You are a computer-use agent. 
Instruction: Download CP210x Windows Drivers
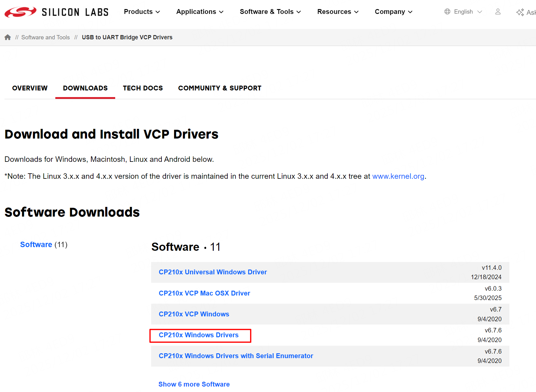pyautogui.click(x=199, y=335)
